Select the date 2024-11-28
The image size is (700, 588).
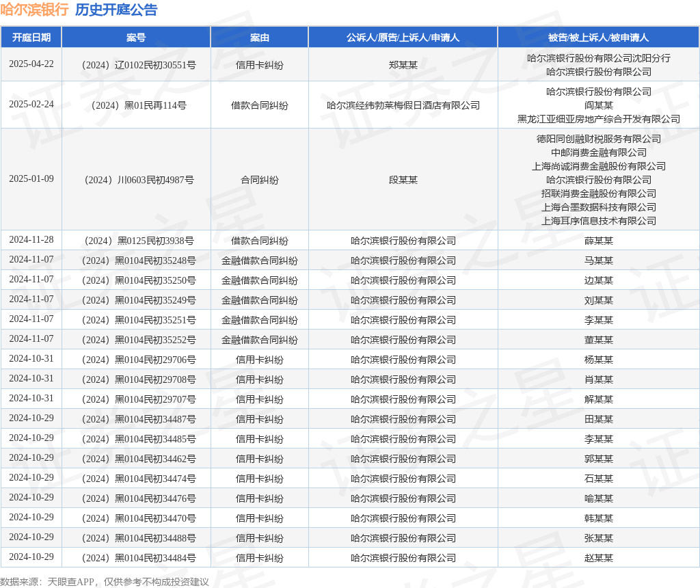31,240
